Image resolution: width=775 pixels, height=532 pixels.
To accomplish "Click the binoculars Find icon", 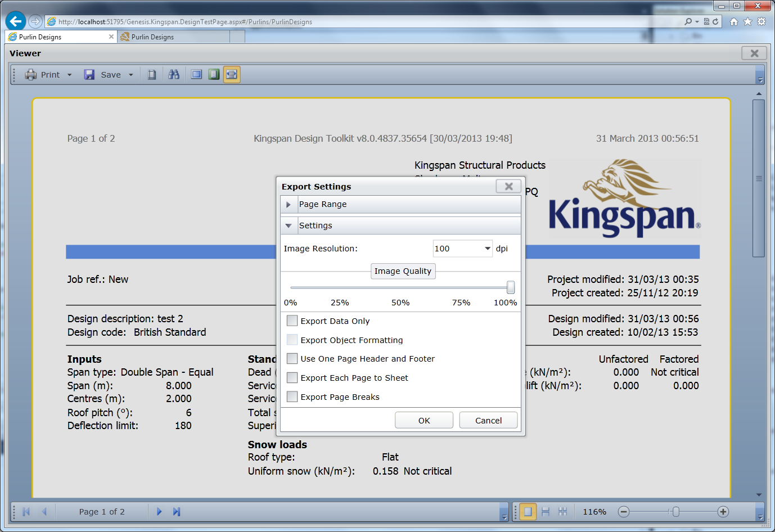I will (174, 74).
